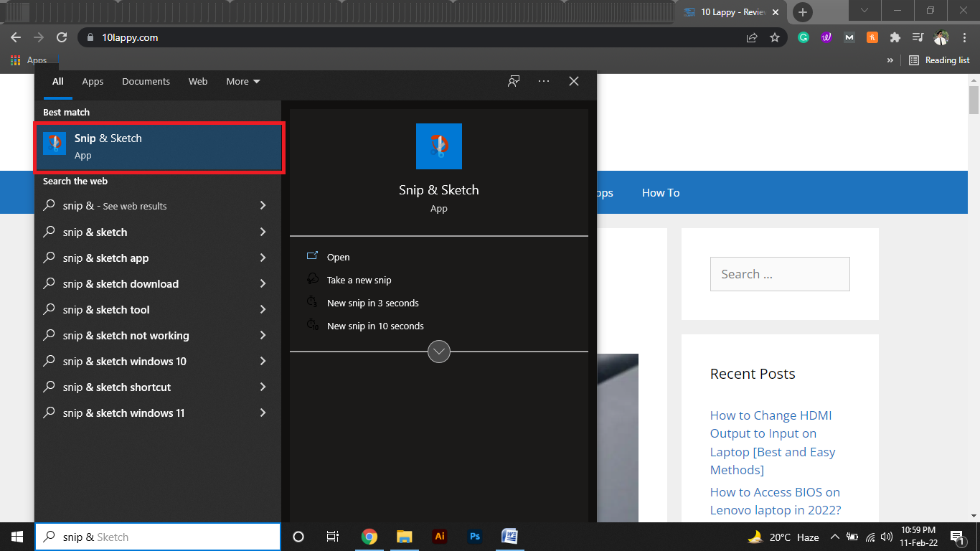Click Chrome back navigation arrow
Viewport: 980px width, 551px height.
coord(16,37)
